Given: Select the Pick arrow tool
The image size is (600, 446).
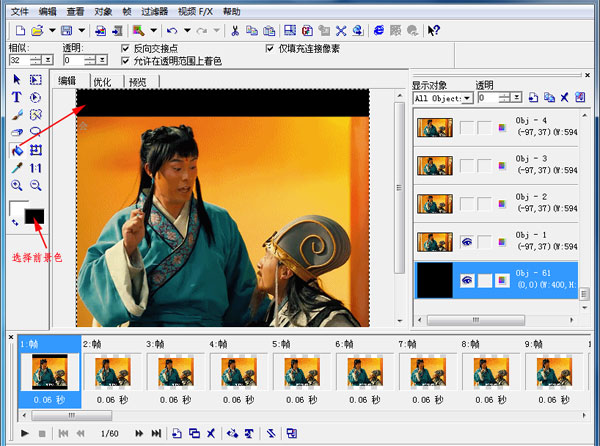Looking at the screenshot, I should (16, 80).
